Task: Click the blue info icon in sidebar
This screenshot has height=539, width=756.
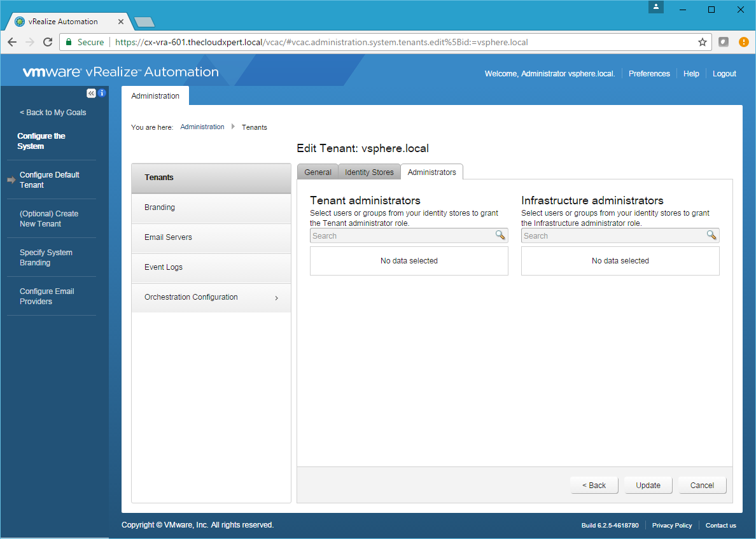Action: pyautogui.click(x=101, y=93)
